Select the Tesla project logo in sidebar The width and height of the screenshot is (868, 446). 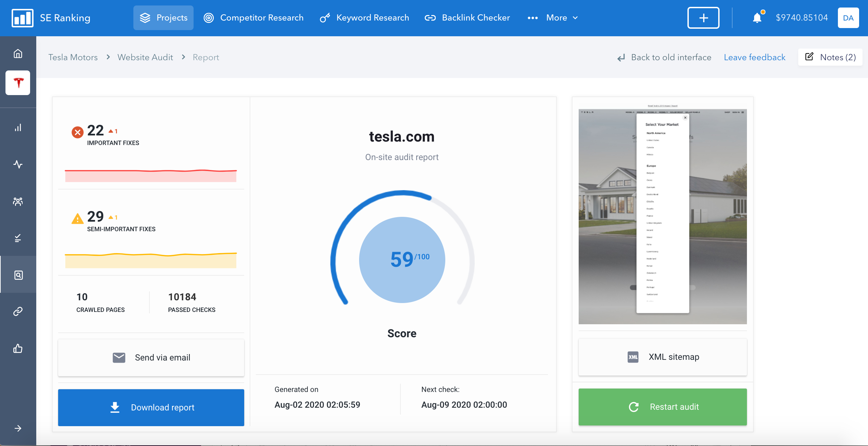18,83
